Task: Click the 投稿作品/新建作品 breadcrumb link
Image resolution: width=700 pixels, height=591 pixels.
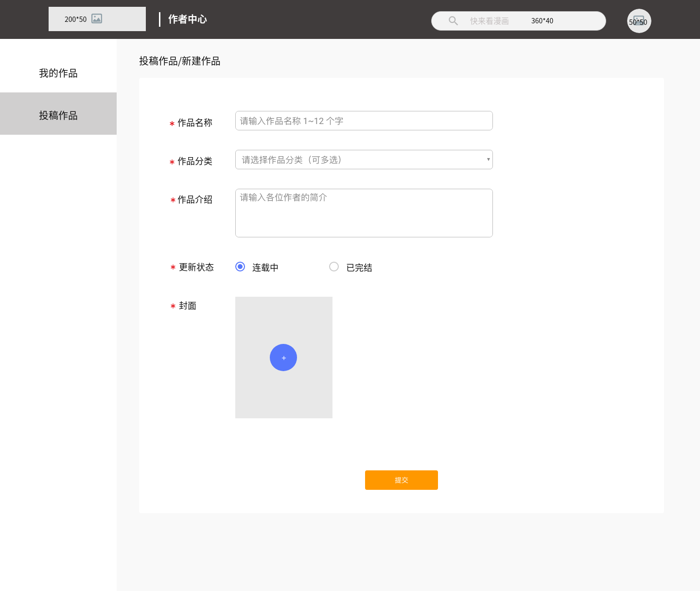Action: pos(179,61)
